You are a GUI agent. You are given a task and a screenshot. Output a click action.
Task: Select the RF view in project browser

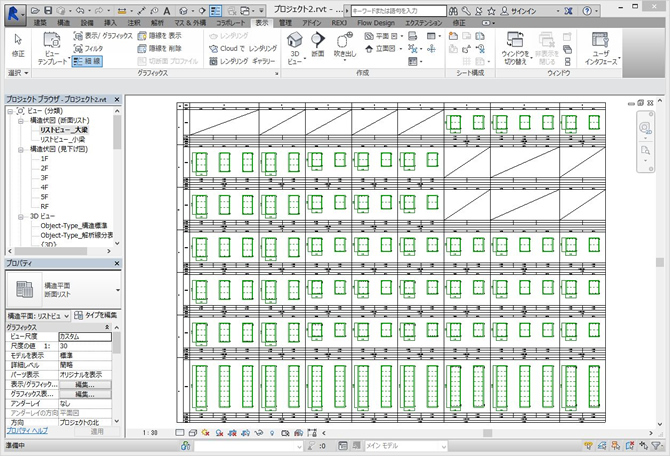44,206
